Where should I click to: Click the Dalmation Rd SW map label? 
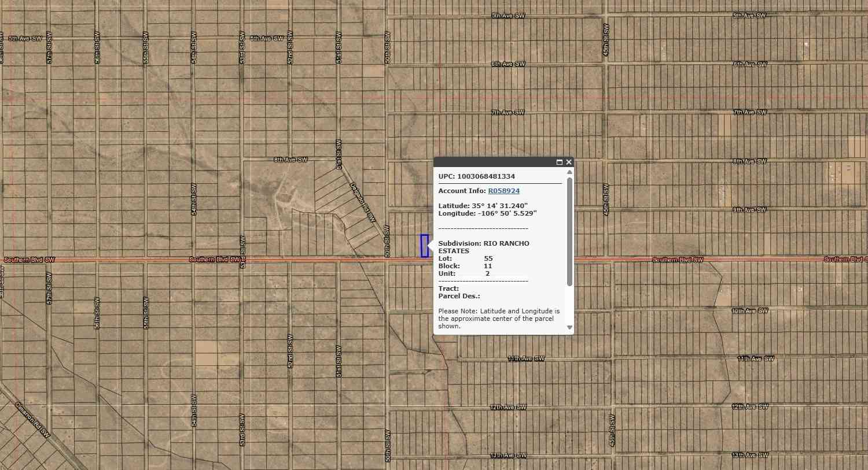click(x=363, y=202)
